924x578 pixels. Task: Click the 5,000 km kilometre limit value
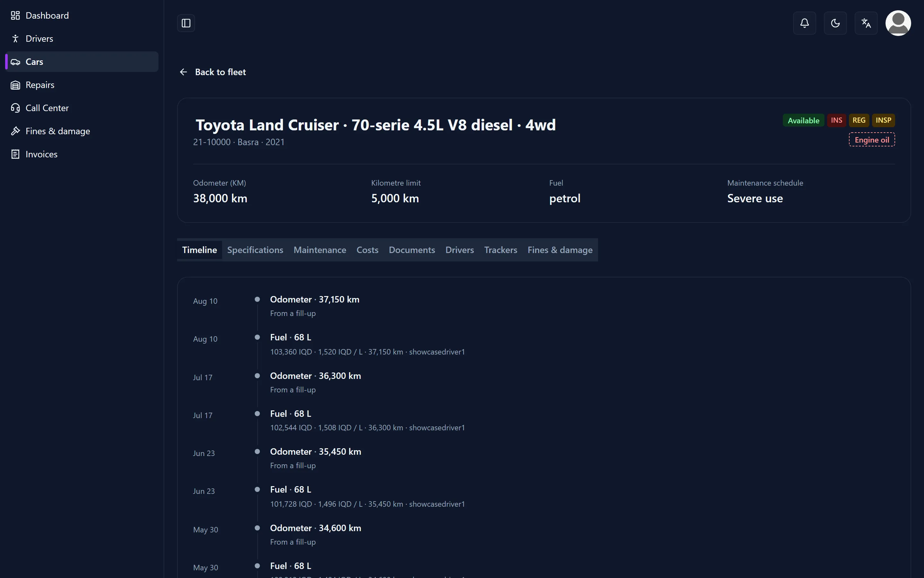(395, 198)
